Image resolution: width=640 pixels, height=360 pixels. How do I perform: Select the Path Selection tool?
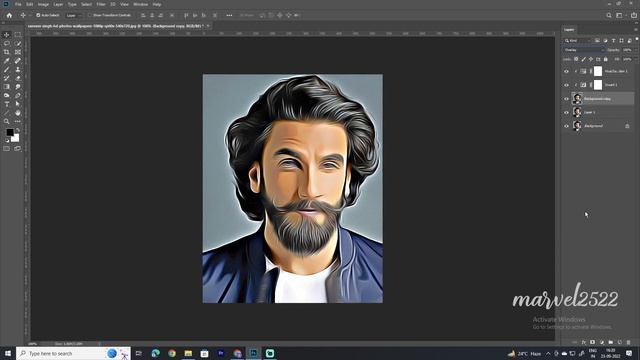[x=18, y=104]
